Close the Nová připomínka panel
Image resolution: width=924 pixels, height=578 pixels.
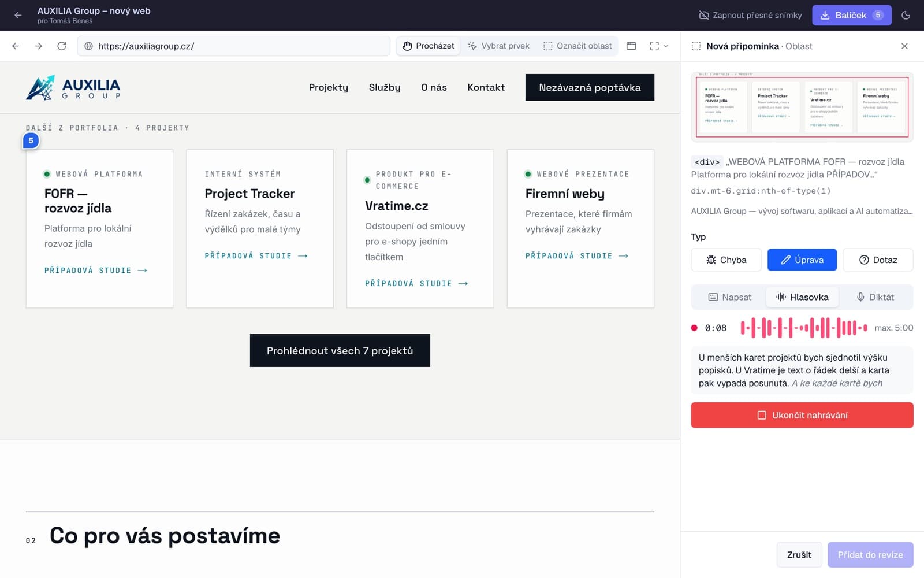(x=904, y=46)
